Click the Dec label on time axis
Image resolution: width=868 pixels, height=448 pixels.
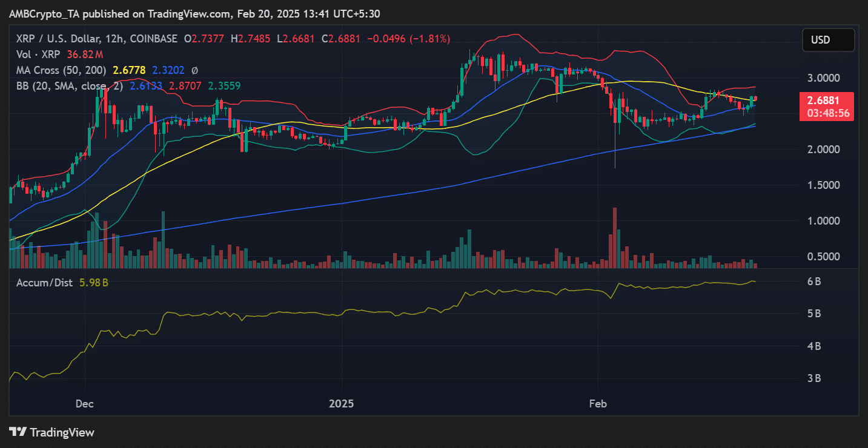tap(85, 403)
